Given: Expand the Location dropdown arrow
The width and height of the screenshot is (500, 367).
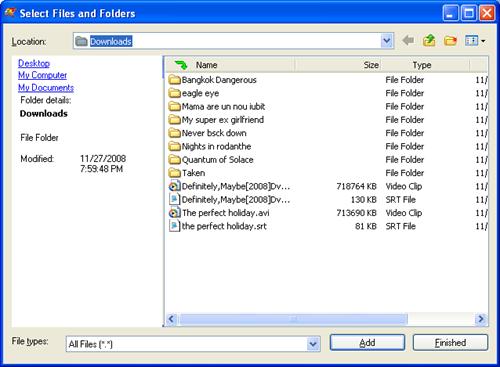Looking at the screenshot, I should click(x=387, y=41).
